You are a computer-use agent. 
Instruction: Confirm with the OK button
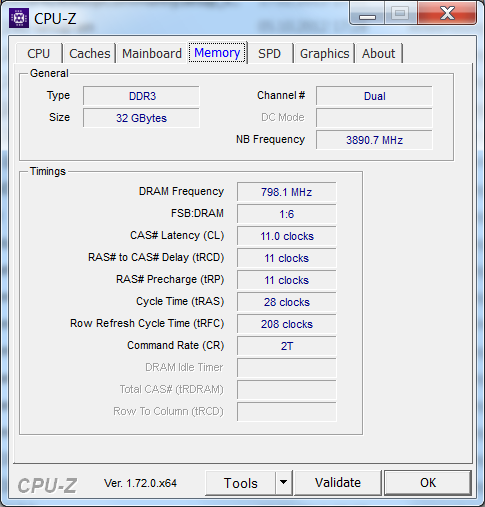[428, 482]
